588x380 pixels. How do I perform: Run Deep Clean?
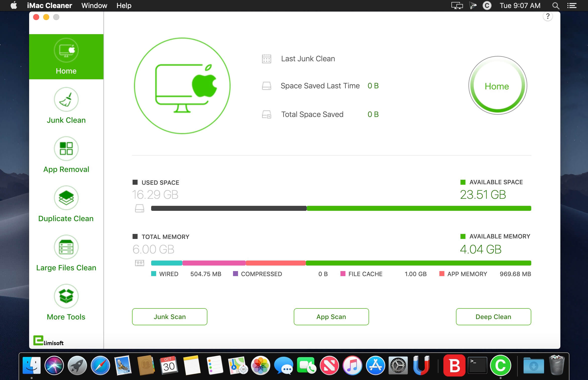click(493, 317)
